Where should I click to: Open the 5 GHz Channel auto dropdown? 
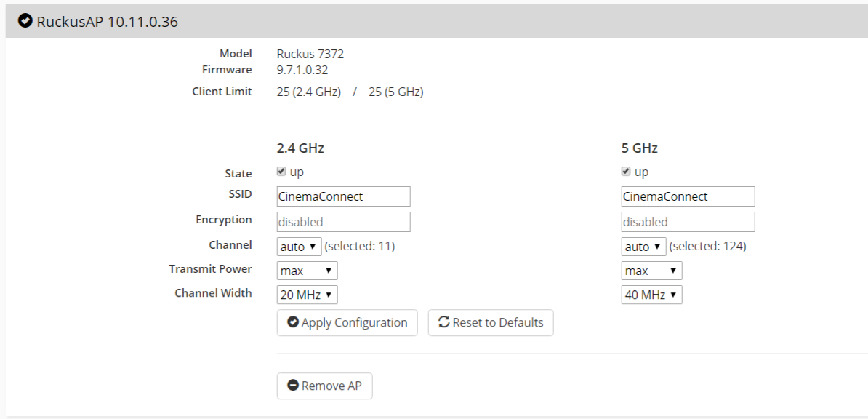[x=643, y=247]
